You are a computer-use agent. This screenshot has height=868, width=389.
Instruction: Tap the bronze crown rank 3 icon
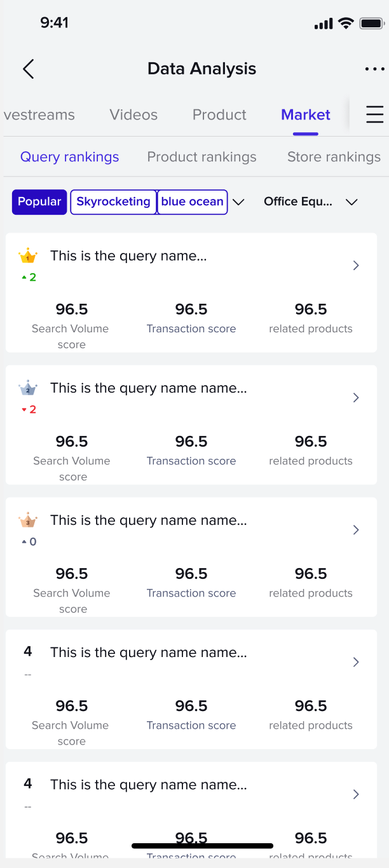click(x=28, y=520)
